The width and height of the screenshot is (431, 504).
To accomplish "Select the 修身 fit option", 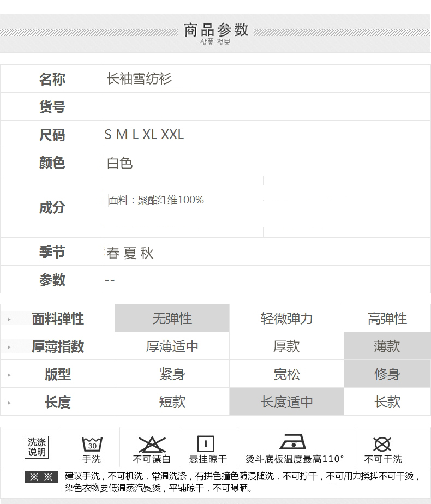I will tap(387, 374).
